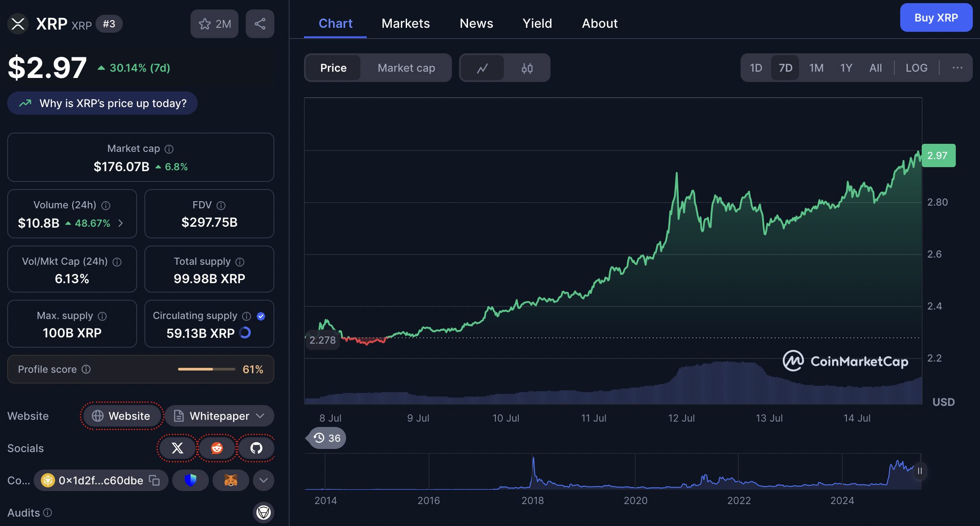980x526 pixels.
Task: Click the timeline range pause handle
Action: (x=919, y=471)
